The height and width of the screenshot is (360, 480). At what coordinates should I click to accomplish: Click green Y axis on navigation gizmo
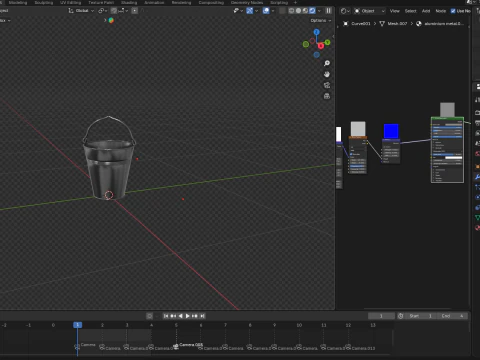click(327, 42)
